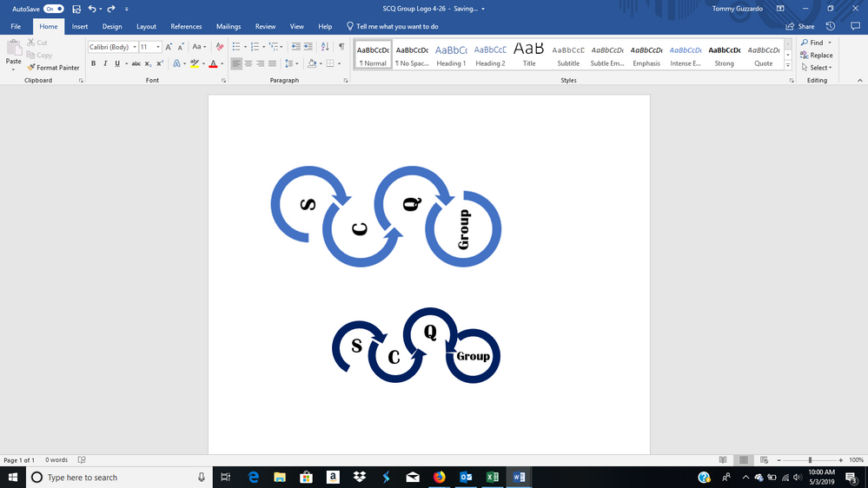
Task: Toggle bold formatting in Font group
Action: [93, 63]
